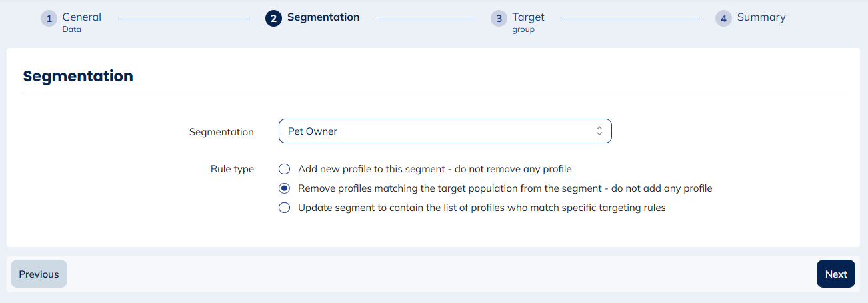Click the 'do not remove any profile' option text

tap(513, 169)
